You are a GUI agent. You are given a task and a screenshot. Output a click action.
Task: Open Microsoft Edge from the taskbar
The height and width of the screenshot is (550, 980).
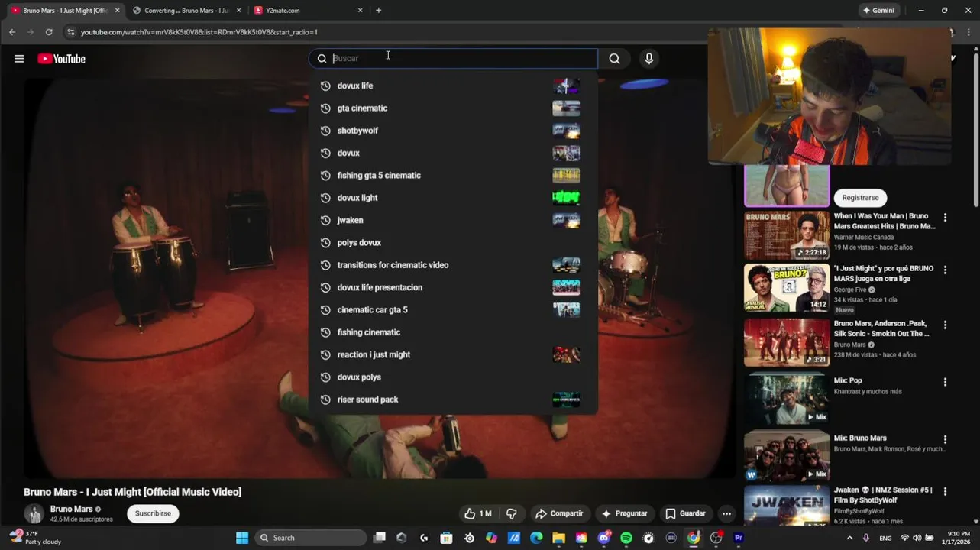point(536,538)
